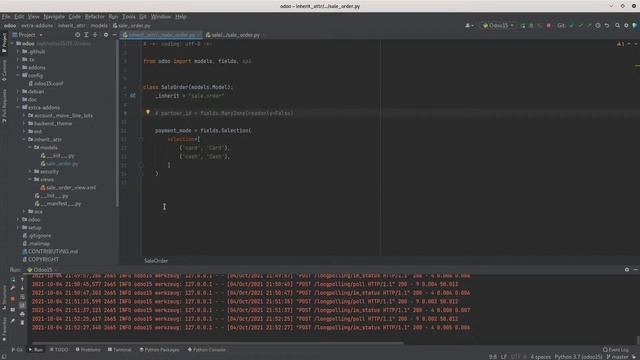Screen dimensions: 640x360
Task: Open Run panel settings gear icon
Action: pyautogui.click(x=627, y=269)
